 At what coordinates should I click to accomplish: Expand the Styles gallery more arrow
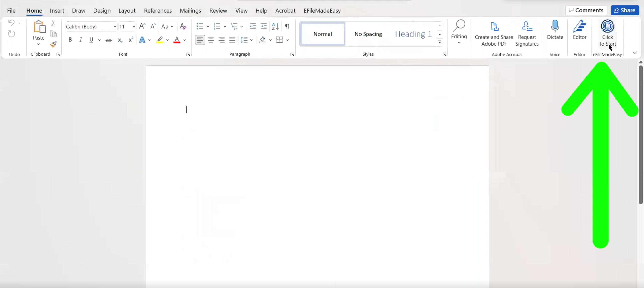(x=440, y=42)
